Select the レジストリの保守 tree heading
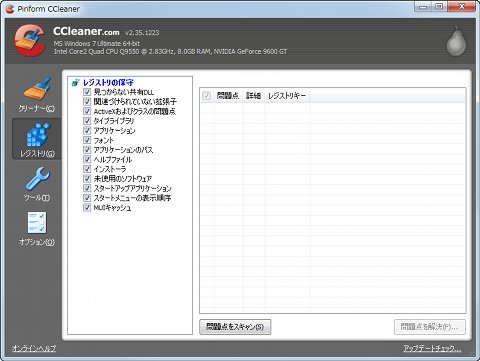This screenshot has width=480, height=361. point(108,82)
